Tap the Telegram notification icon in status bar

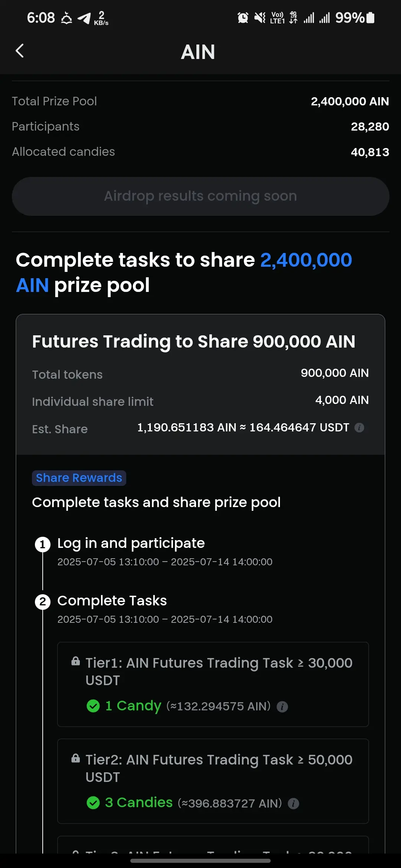(84, 18)
